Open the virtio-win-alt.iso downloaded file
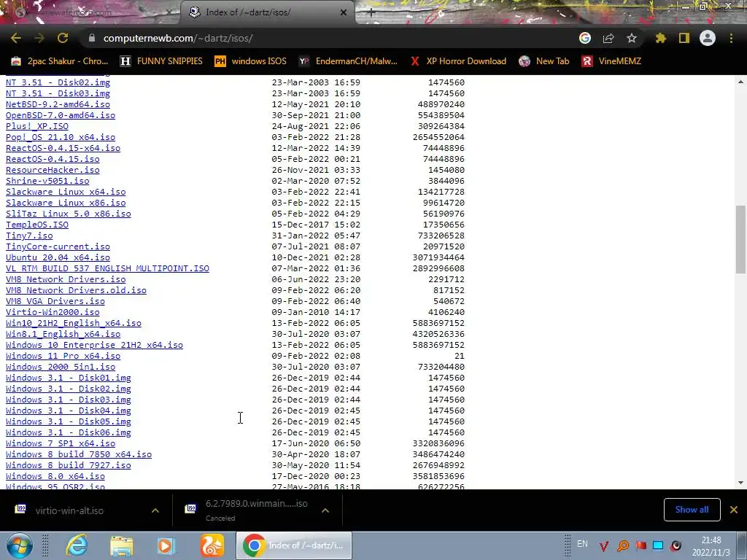 pos(69,510)
